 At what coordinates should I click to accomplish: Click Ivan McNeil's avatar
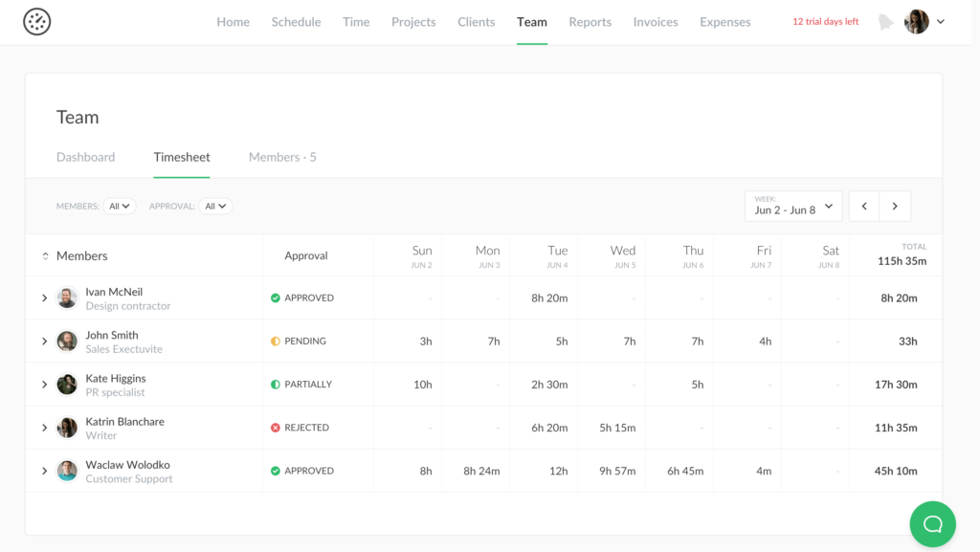tap(67, 298)
